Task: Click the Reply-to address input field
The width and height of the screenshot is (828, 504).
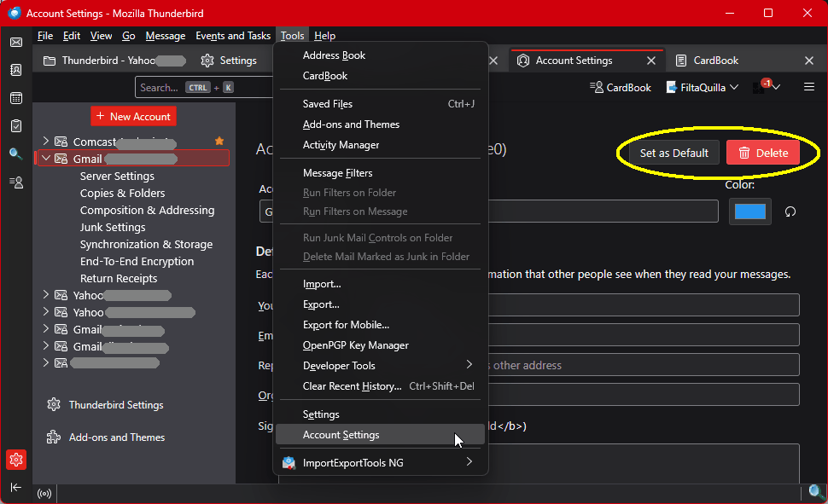Action: click(x=644, y=365)
